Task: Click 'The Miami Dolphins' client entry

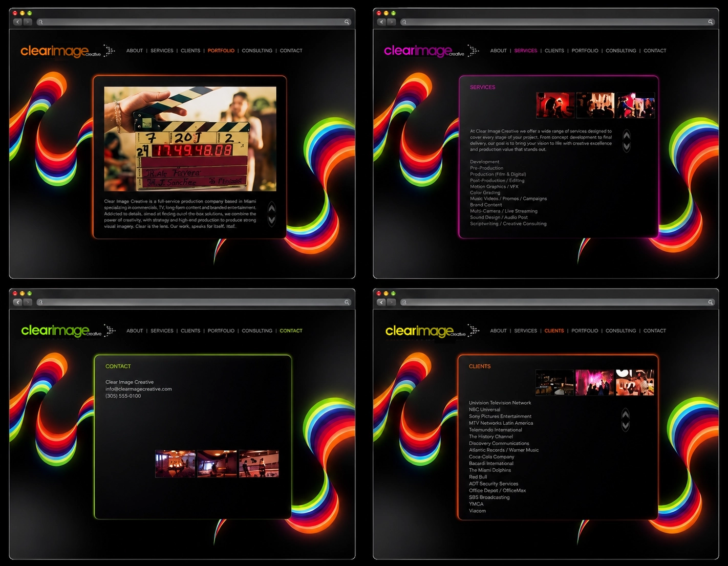Action: click(490, 470)
